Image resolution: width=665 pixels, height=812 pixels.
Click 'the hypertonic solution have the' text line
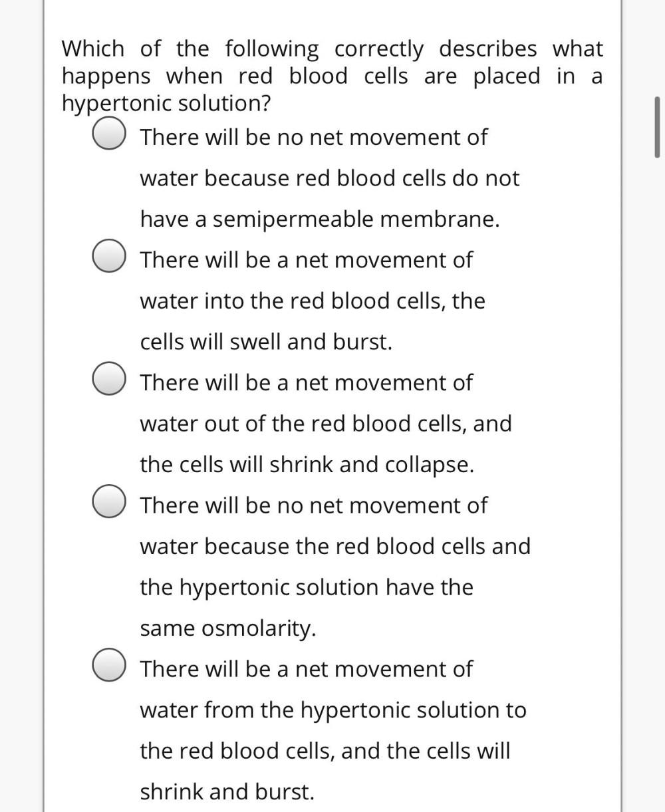coord(306,587)
